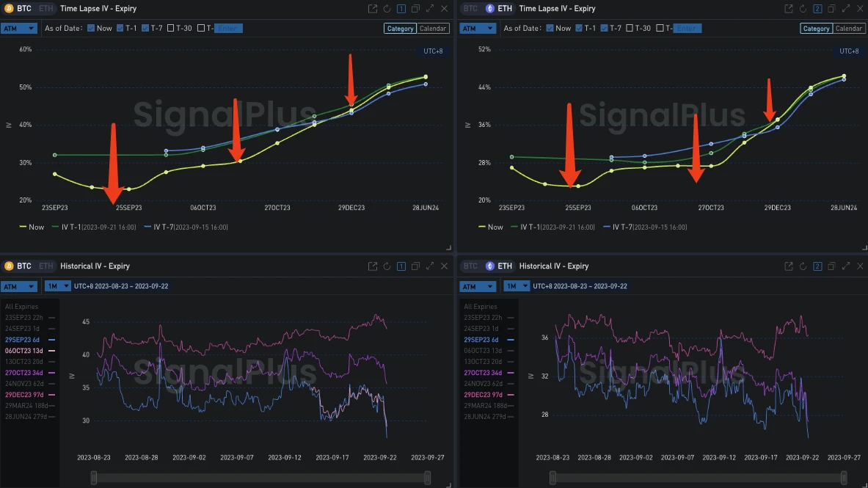The height and width of the screenshot is (488, 868).
Task: Toggle Now checkbox in BTC Time Lapse panel
Action: click(91, 28)
